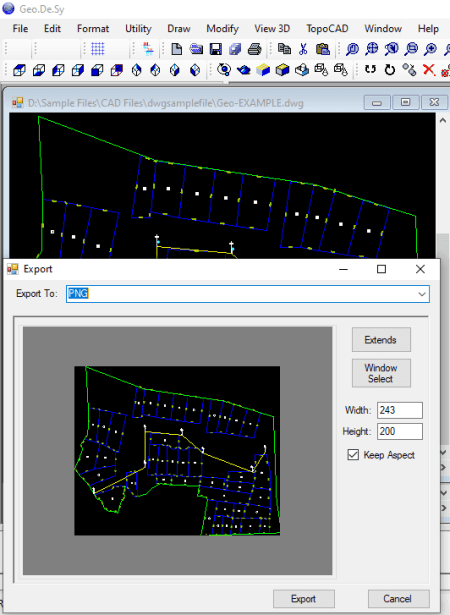Click the clockwise rotate arrow icon

(x=390, y=70)
